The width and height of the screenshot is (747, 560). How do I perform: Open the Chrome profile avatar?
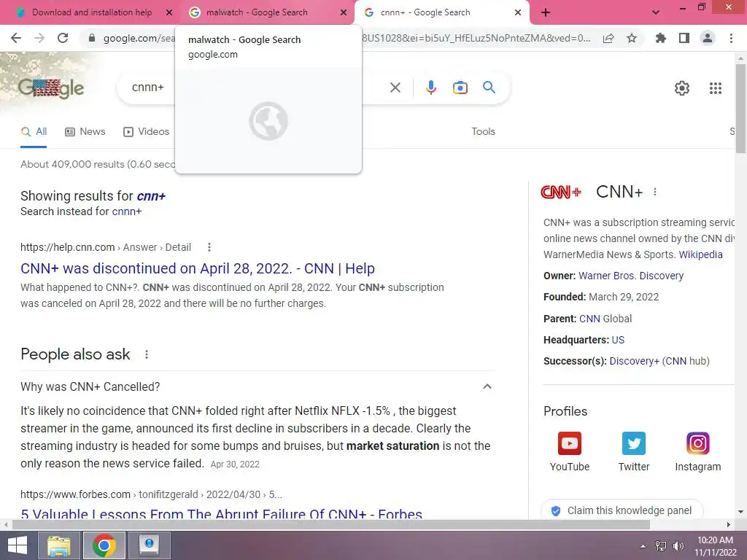[x=708, y=38]
